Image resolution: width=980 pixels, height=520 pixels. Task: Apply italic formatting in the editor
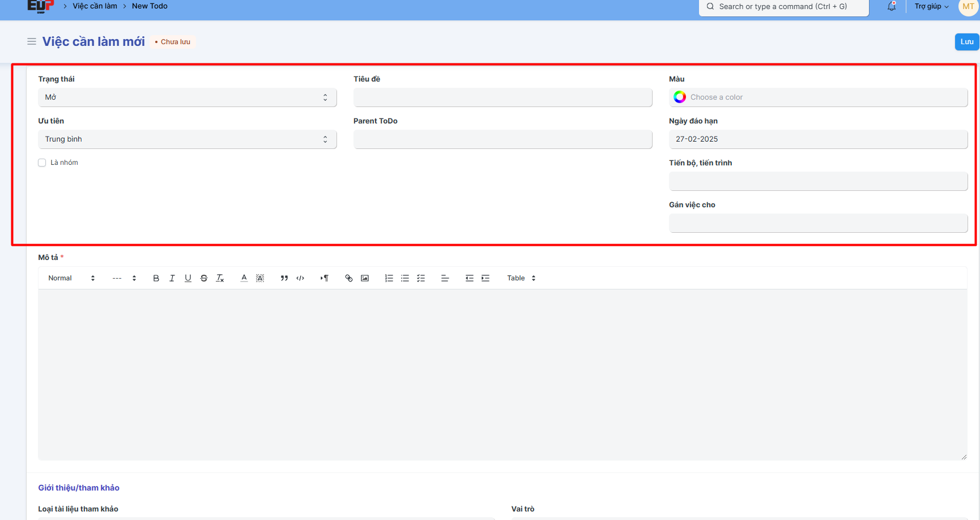(172, 278)
